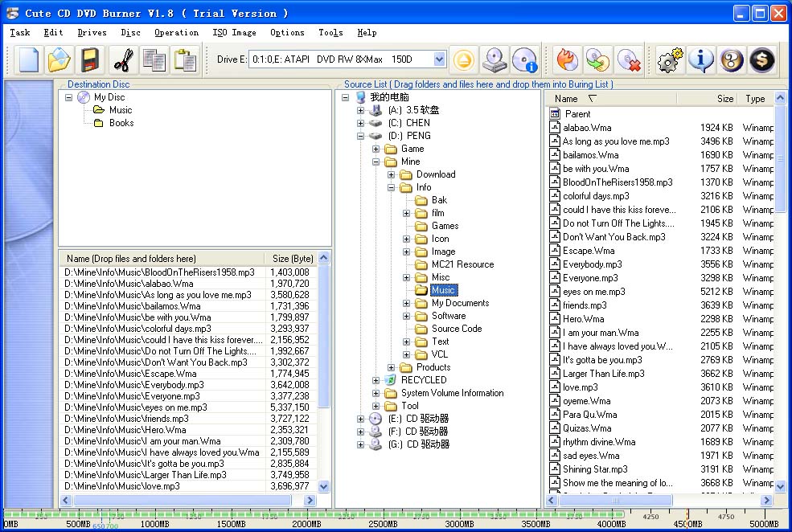This screenshot has height=532, width=792.
Task: Sort file list by Type column header
Action: click(756, 99)
